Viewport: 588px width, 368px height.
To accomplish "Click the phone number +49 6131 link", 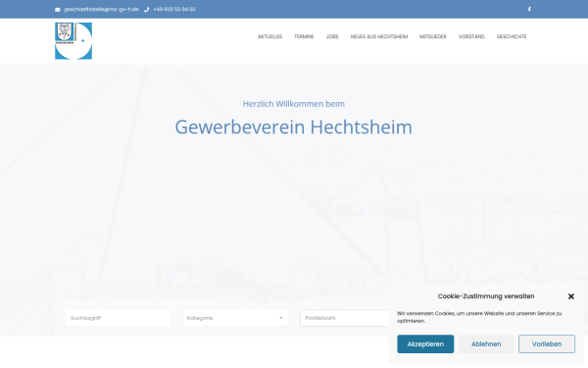I will coord(174,10).
